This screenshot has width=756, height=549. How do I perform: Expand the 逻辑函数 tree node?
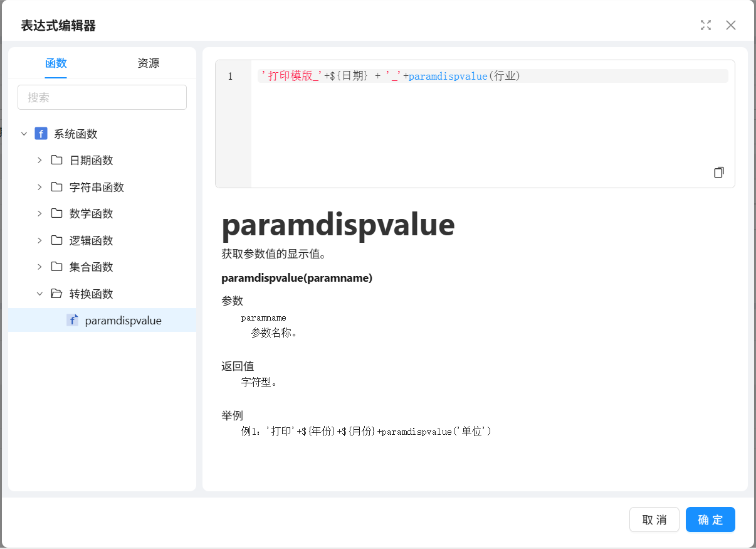[39, 240]
